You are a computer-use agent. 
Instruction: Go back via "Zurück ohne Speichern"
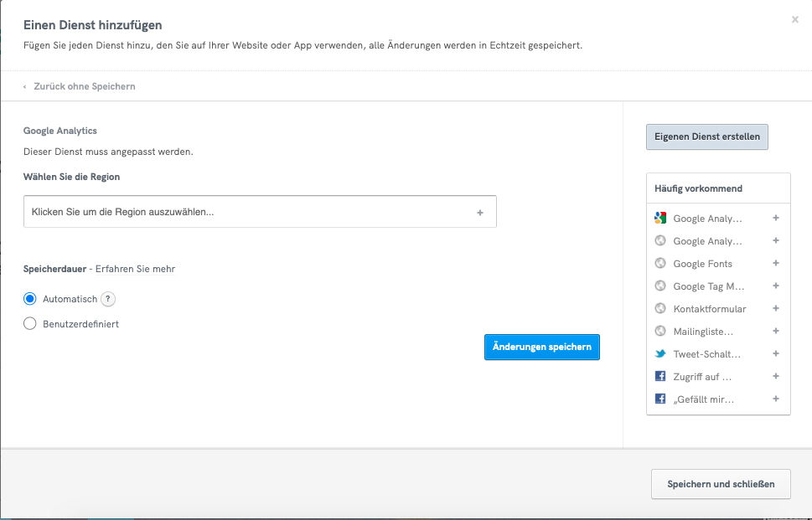(x=84, y=86)
